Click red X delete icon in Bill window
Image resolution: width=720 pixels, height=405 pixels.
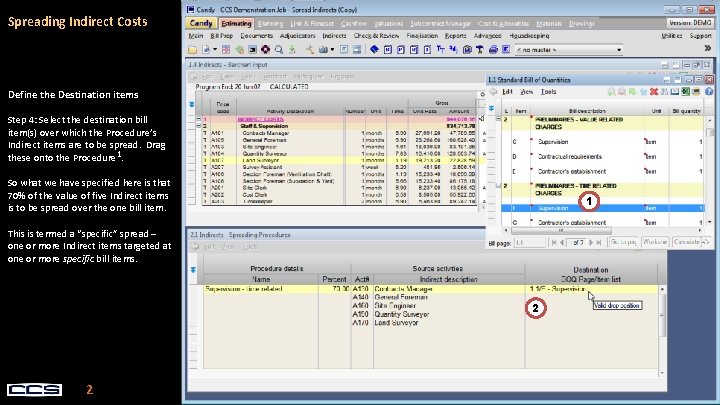654,92
